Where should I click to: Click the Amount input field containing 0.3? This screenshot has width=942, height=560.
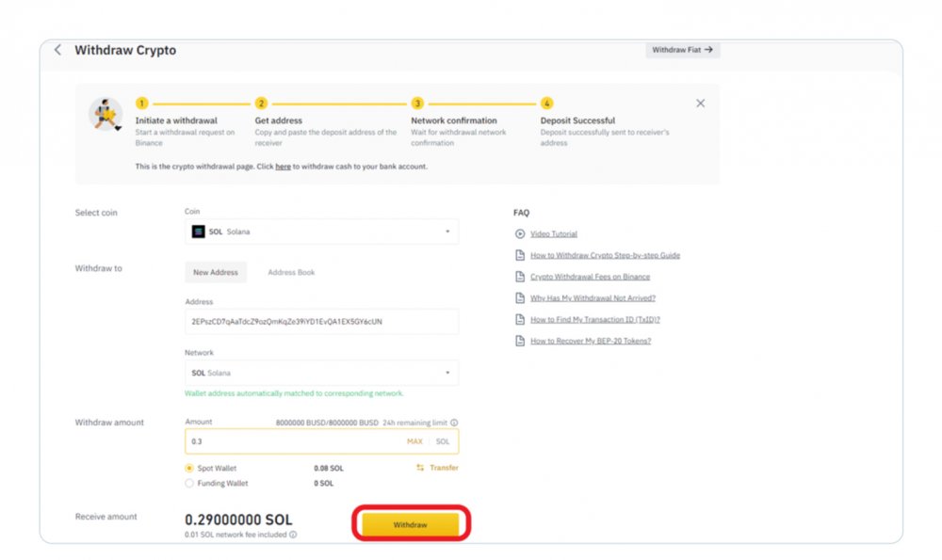click(x=321, y=441)
